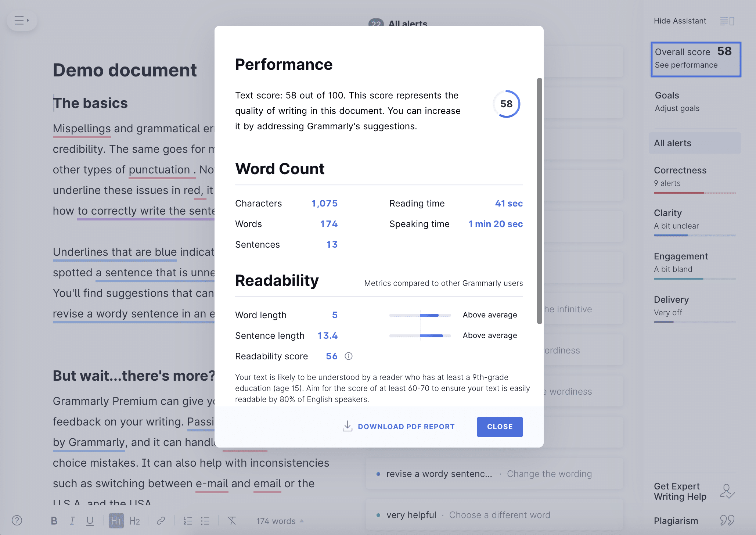Click the expert writing help person icon
The width and height of the screenshot is (756, 535).
[x=727, y=491]
